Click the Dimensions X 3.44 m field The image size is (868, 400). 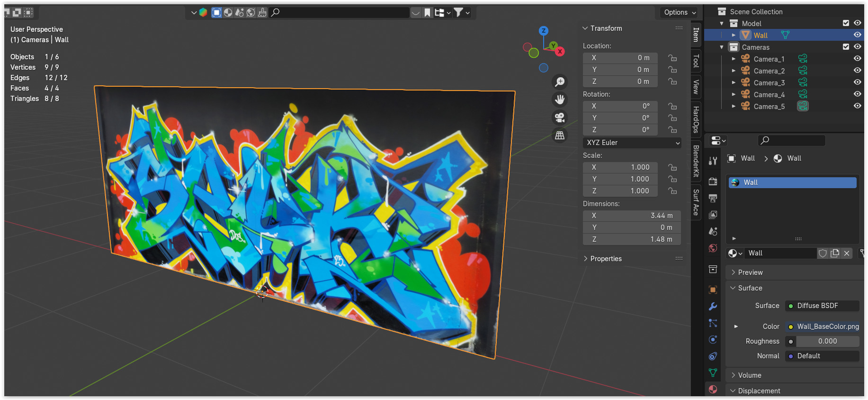point(632,216)
